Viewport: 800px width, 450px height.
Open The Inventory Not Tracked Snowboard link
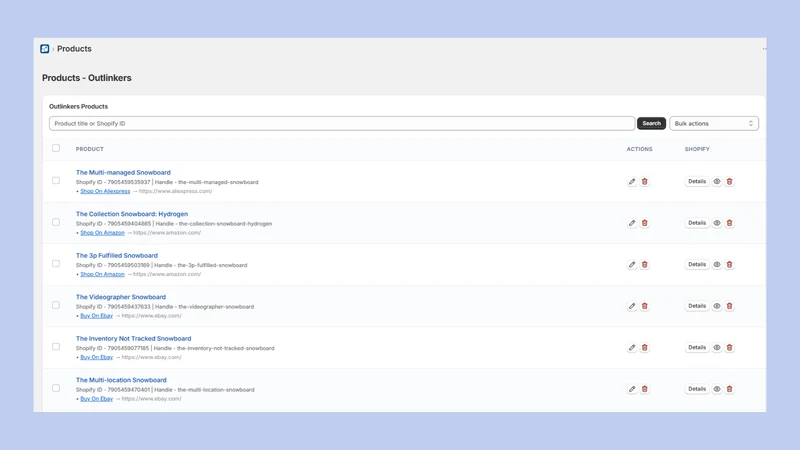coord(133,338)
